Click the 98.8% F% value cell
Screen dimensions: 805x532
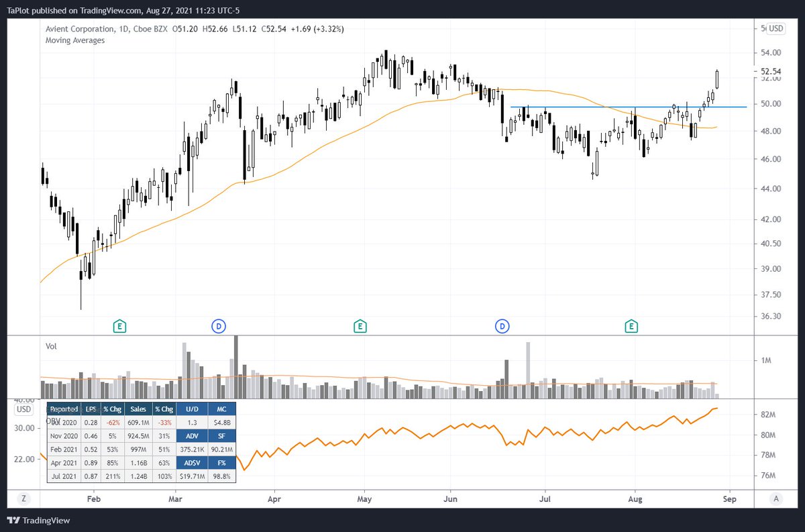coord(222,476)
